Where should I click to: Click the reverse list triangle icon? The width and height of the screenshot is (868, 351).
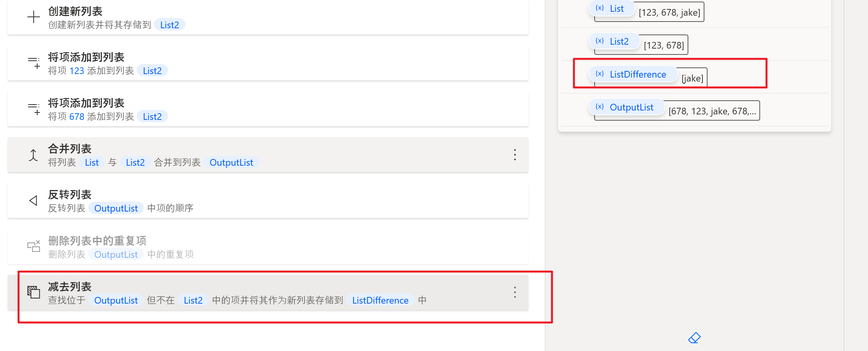(x=33, y=201)
